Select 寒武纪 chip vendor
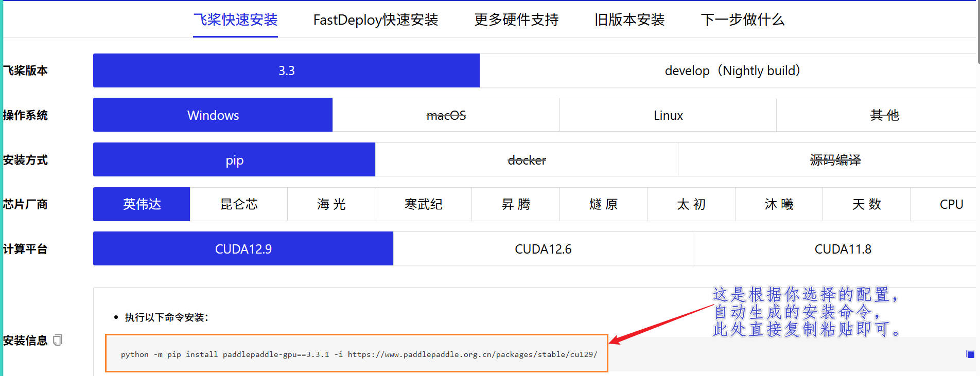980x376 pixels. click(424, 204)
